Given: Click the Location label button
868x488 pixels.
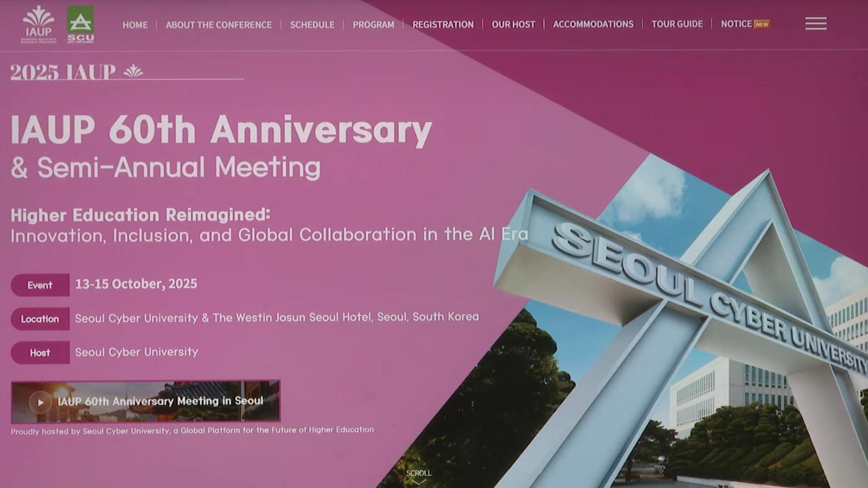Looking at the screenshot, I should tap(40, 319).
